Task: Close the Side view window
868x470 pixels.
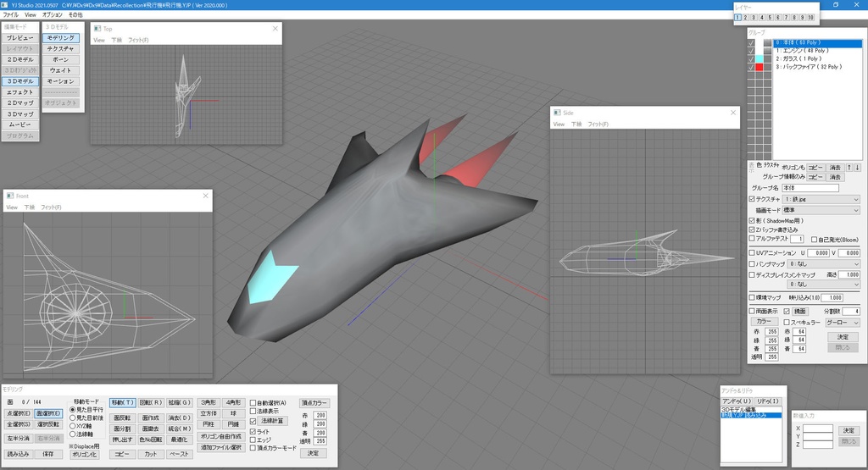Action: click(733, 113)
